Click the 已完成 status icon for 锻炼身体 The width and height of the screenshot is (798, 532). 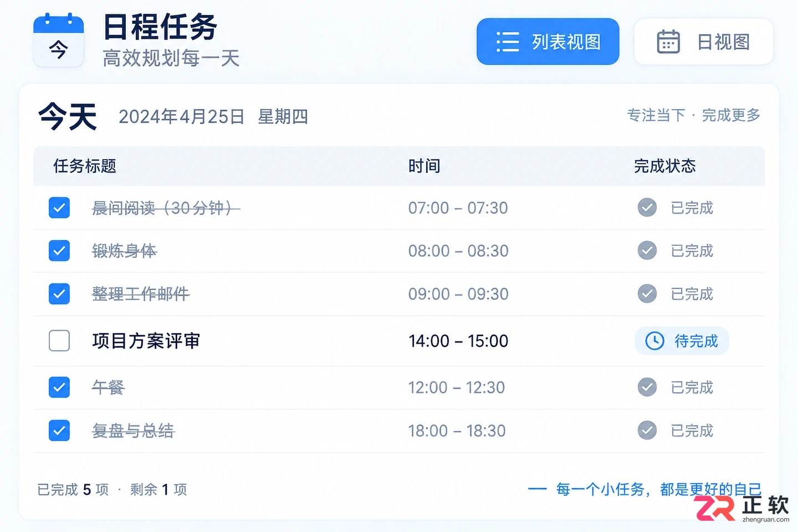click(x=647, y=250)
